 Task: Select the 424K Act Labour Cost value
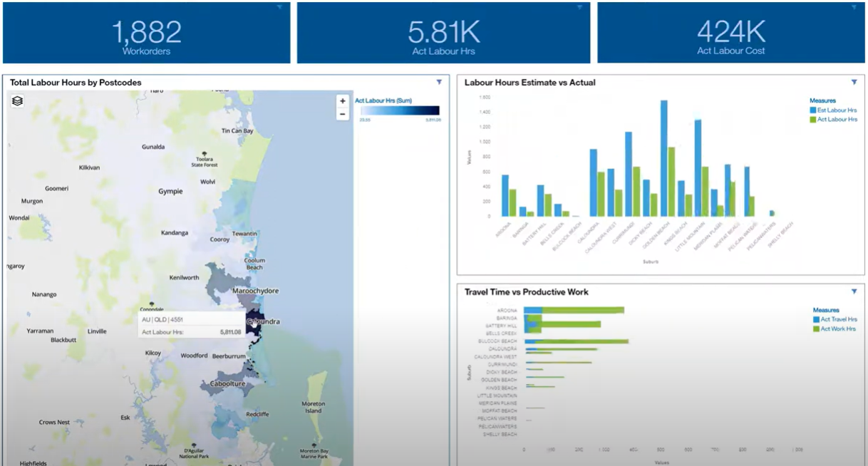730,31
